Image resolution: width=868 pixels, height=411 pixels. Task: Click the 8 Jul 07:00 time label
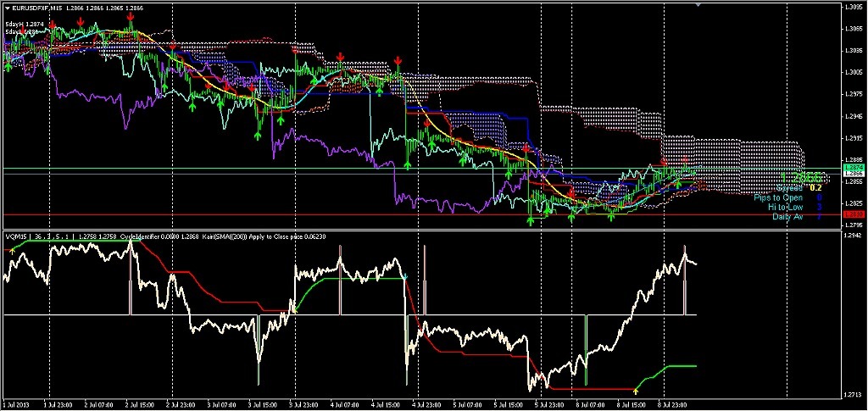[590, 405]
